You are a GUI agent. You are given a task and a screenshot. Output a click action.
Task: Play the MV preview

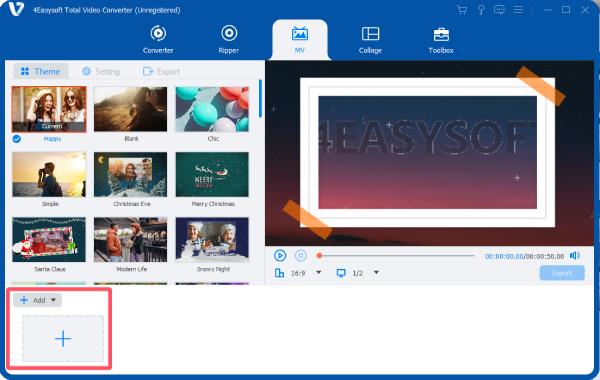click(x=280, y=255)
